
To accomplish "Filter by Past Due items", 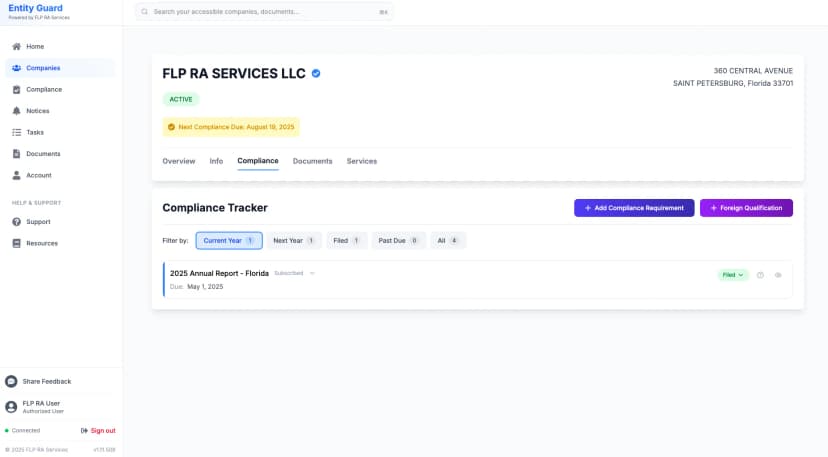I will (398, 240).
